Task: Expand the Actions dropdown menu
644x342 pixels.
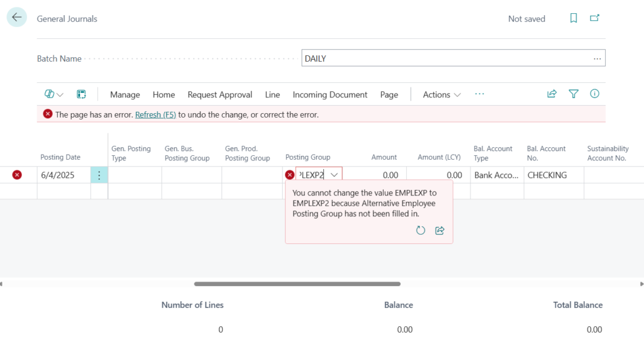Action: [x=441, y=94]
